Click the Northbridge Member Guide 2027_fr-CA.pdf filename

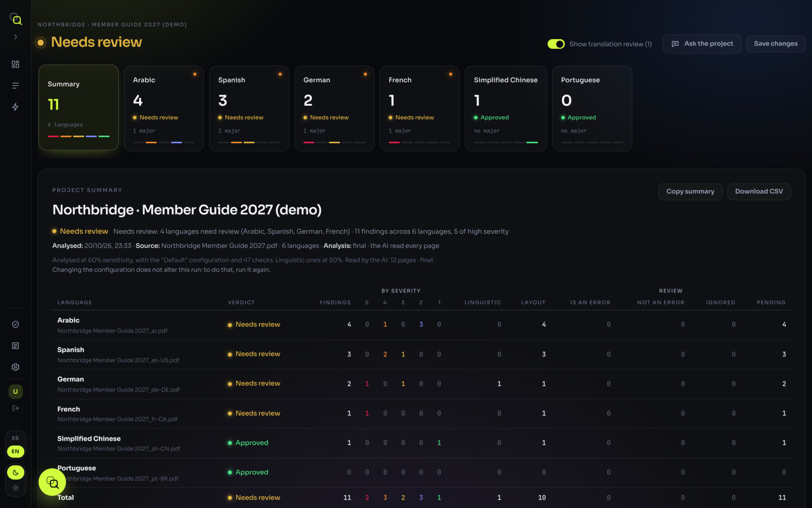(x=117, y=419)
